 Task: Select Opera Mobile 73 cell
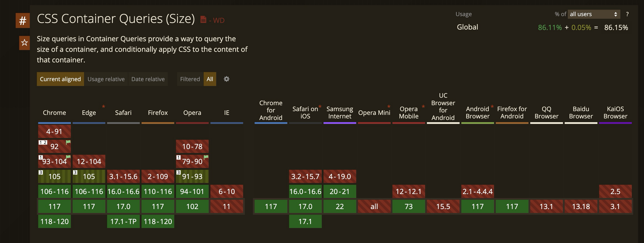pyautogui.click(x=409, y=206)
